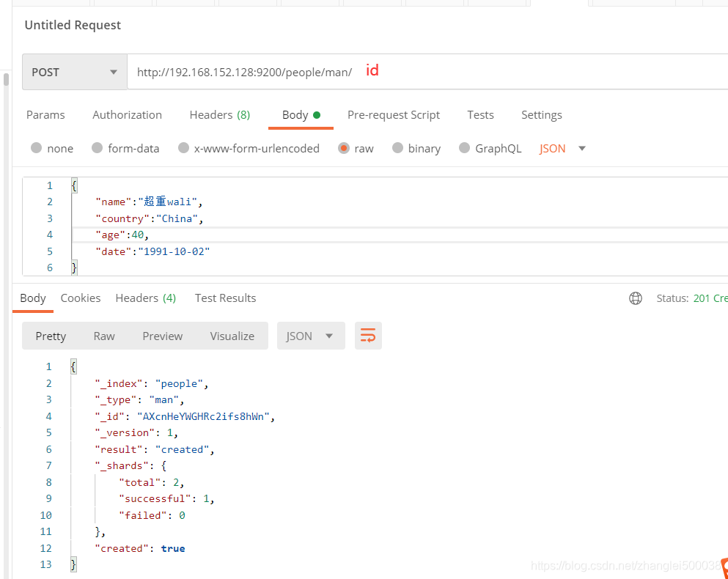Click the globe network icon beside Status

(x=636, y=298)
